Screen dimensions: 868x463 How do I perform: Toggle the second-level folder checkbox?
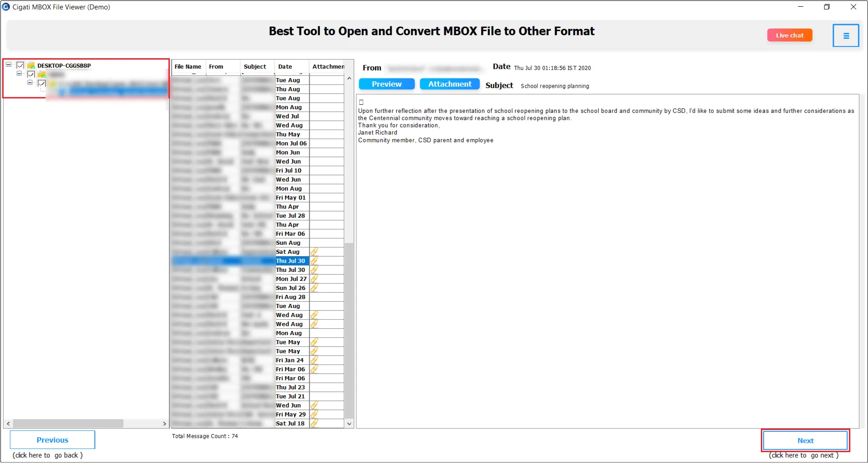click(x=31, y=75)
